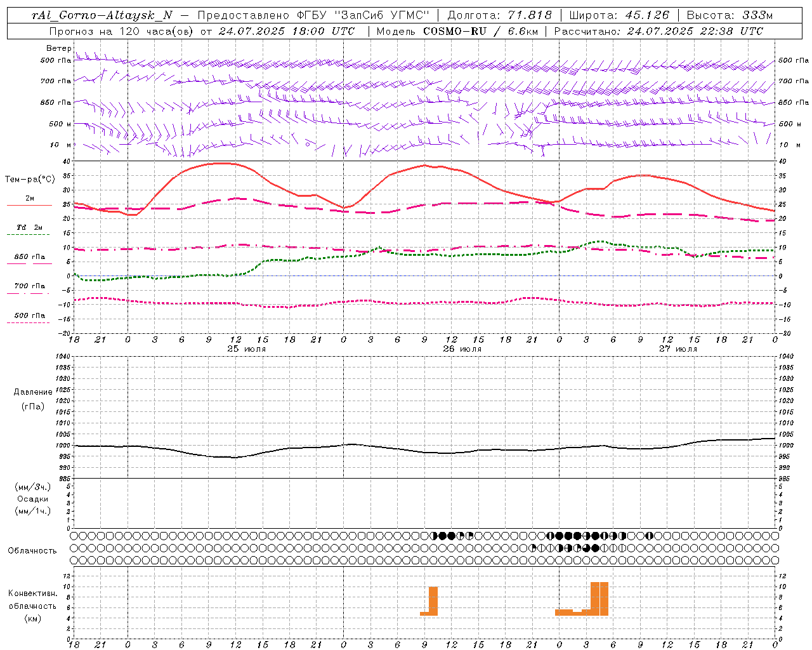Click the Ветер panel label
The image size is (812, 650).
point(58,48)
